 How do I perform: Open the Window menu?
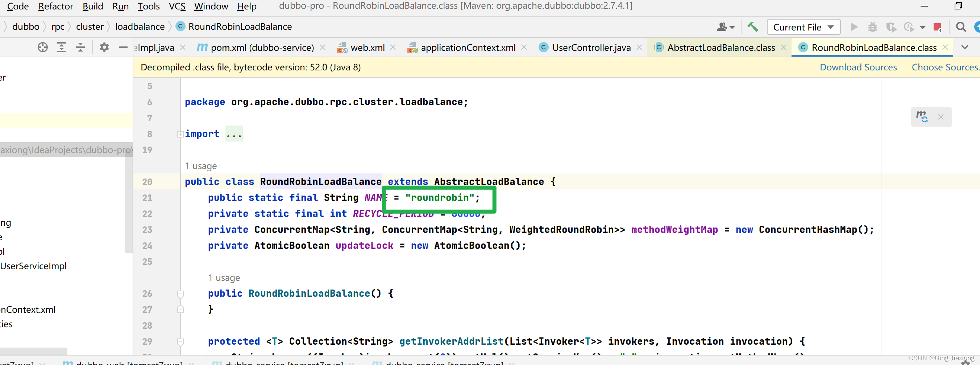[x=211, y=6]
